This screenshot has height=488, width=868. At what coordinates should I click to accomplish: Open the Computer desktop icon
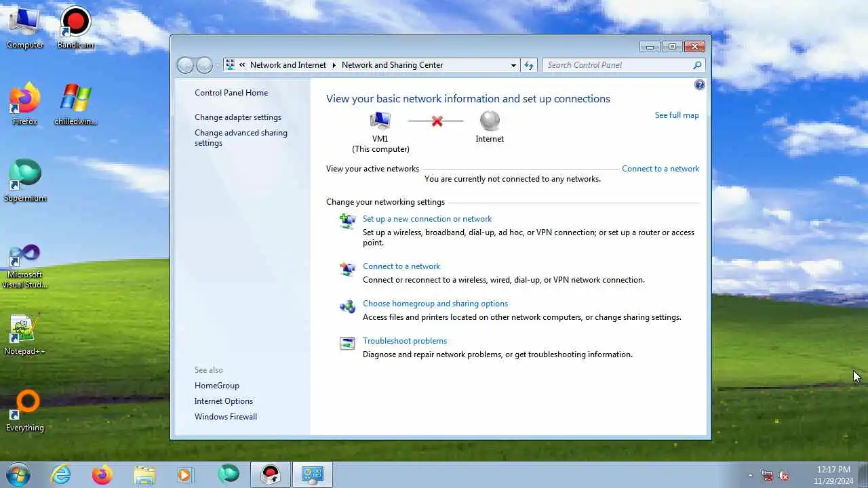tap(25, 28)
